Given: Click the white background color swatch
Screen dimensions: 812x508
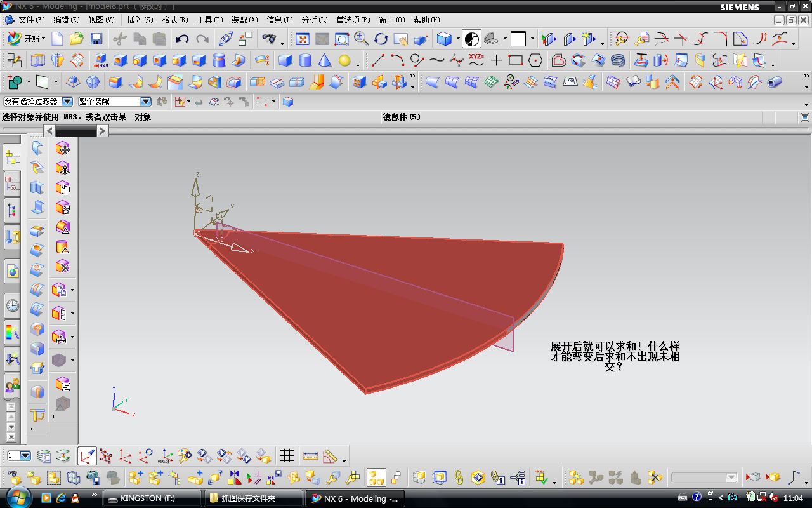Looking at the screenshot, I should pos(518,39).
